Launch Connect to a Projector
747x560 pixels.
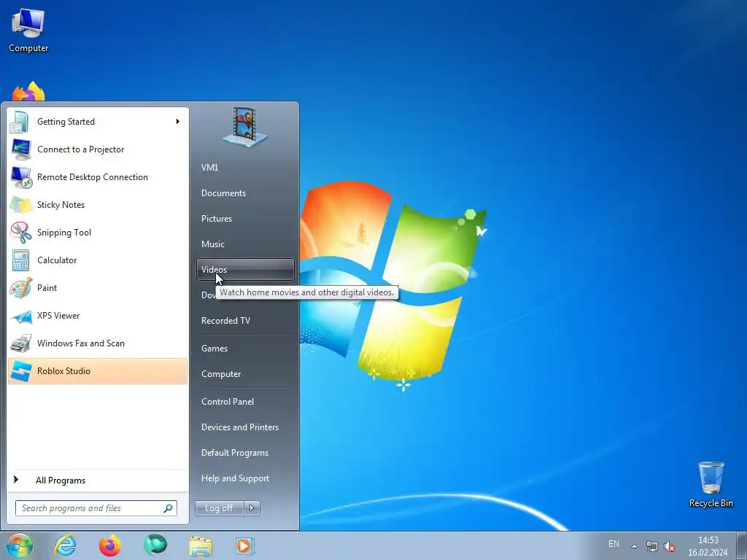pyautogui.click(x=98, y=149)
